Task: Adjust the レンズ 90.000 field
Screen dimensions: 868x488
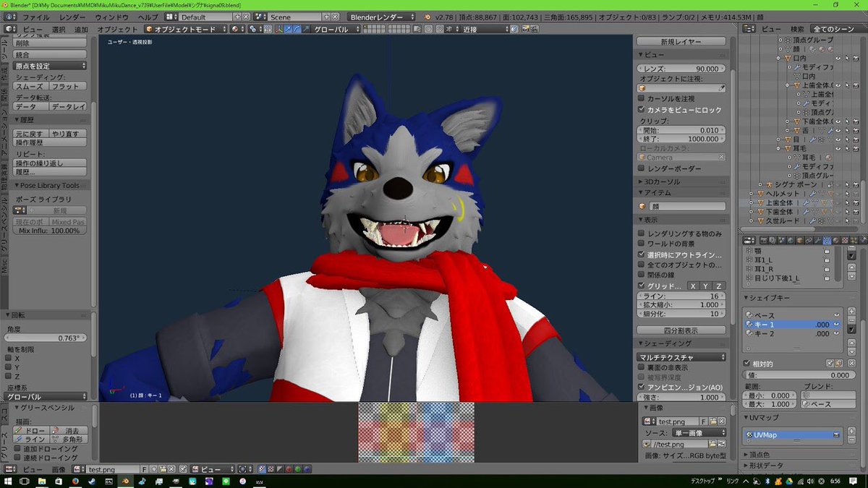Action: [681, 68]
